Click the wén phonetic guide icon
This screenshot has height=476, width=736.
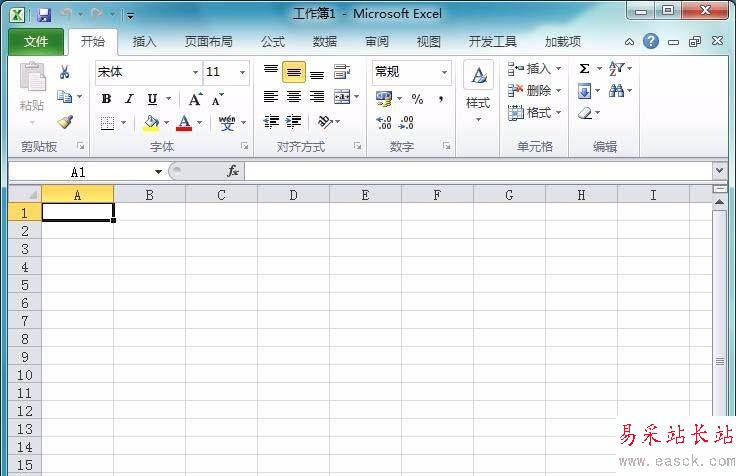tap(227, 123)
